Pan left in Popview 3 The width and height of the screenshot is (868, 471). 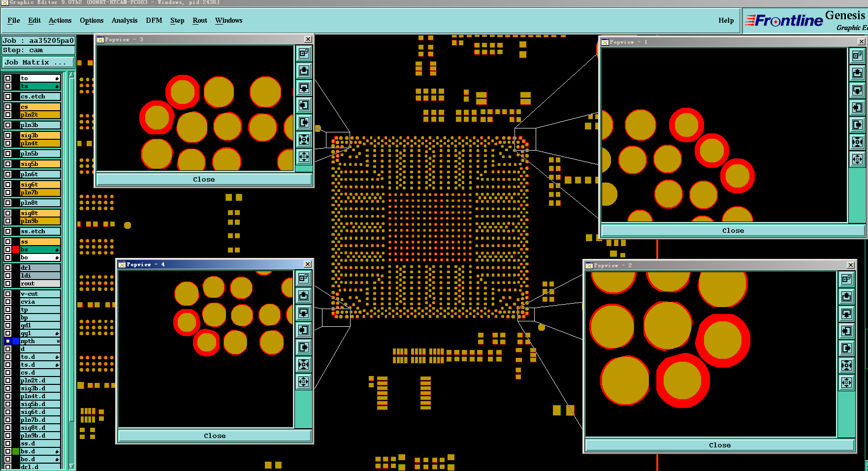point(304,105)
